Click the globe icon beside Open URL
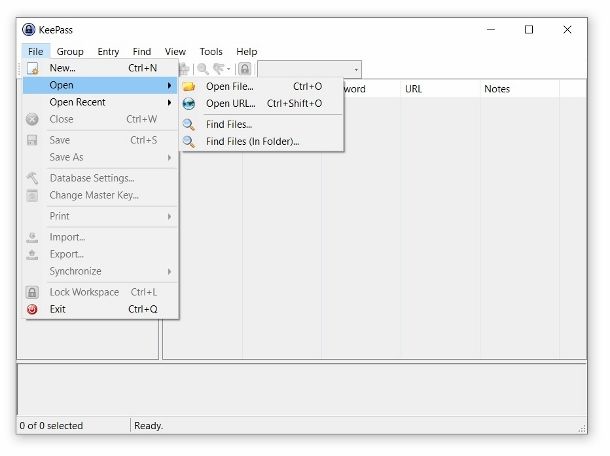Screen dimensions: 610x456 click(189, 103)
